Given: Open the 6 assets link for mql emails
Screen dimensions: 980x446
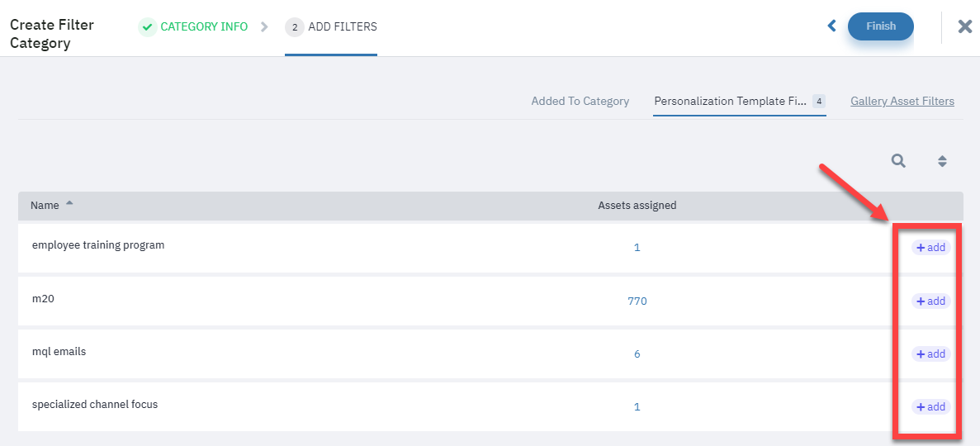Looking at the screenshot, I should [637, 354].
